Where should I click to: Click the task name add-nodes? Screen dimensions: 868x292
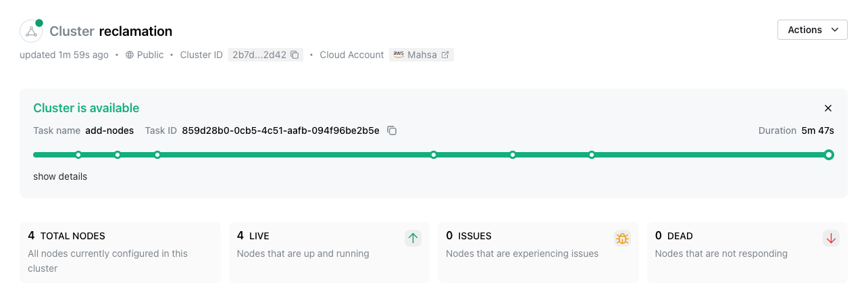(109, 130)
